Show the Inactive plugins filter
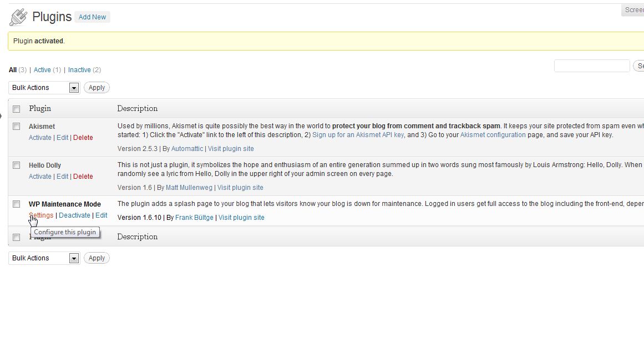Image resolution: width=644 pixels, height=337 pixels. pos(79,70)
